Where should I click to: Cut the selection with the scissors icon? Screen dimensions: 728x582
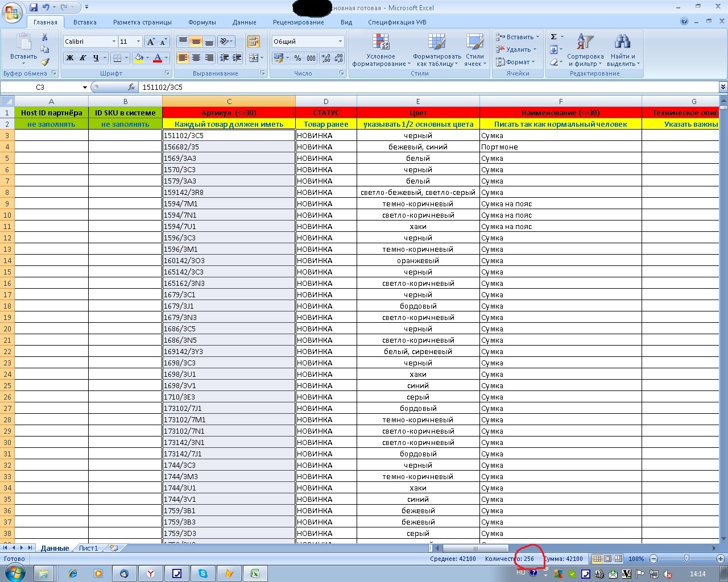click(x=44, y=38)
